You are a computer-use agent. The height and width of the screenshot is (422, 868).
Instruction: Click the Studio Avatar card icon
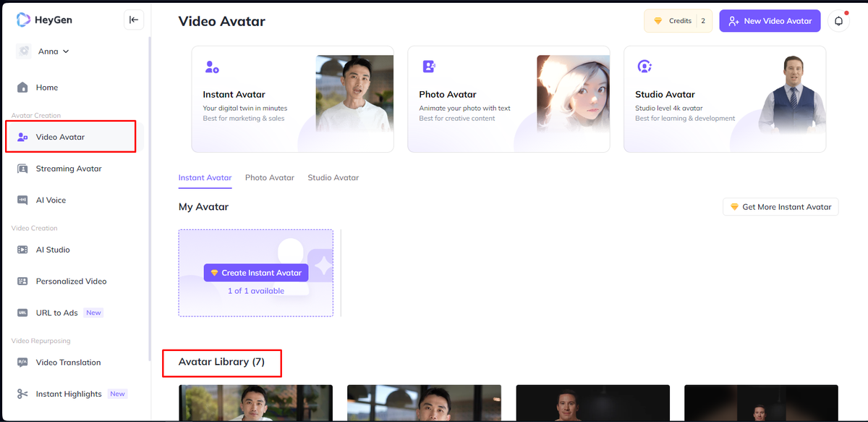(x=644, y=67)
